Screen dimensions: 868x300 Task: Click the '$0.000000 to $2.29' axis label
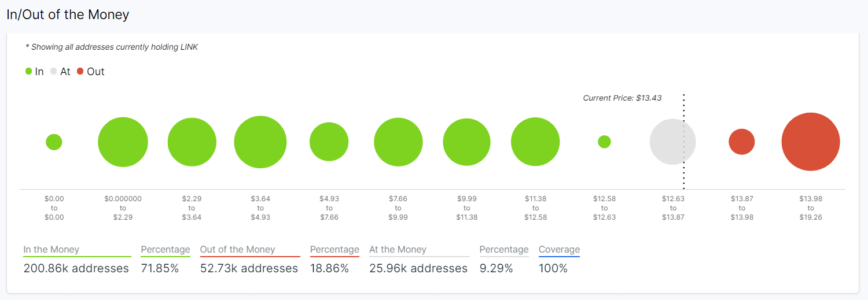(x=123, y=208)
